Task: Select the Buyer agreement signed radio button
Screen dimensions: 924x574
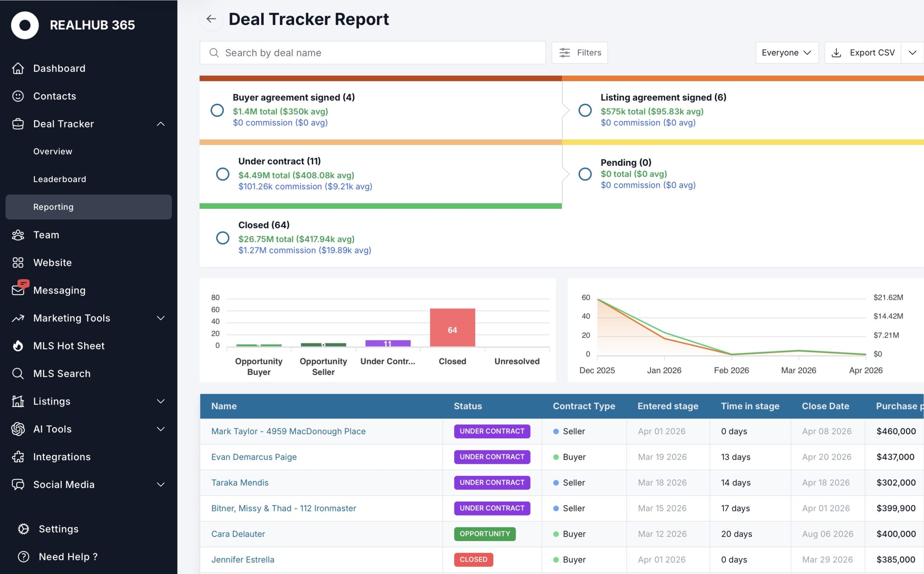Action: (217, 111)
